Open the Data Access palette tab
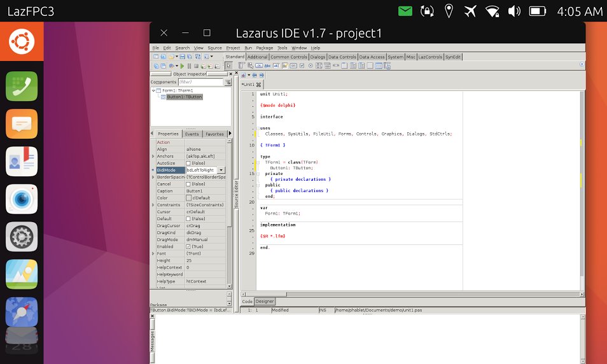Screen dimensions: 607x364 click(372, 57)
